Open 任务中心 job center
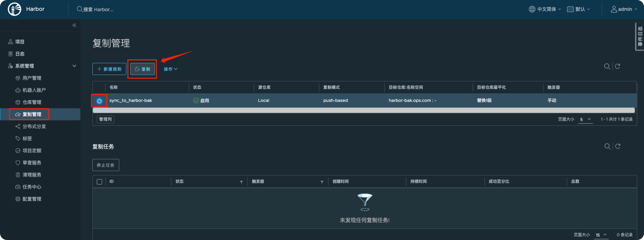This screenshot has width=644, height=240. [32, 187]
